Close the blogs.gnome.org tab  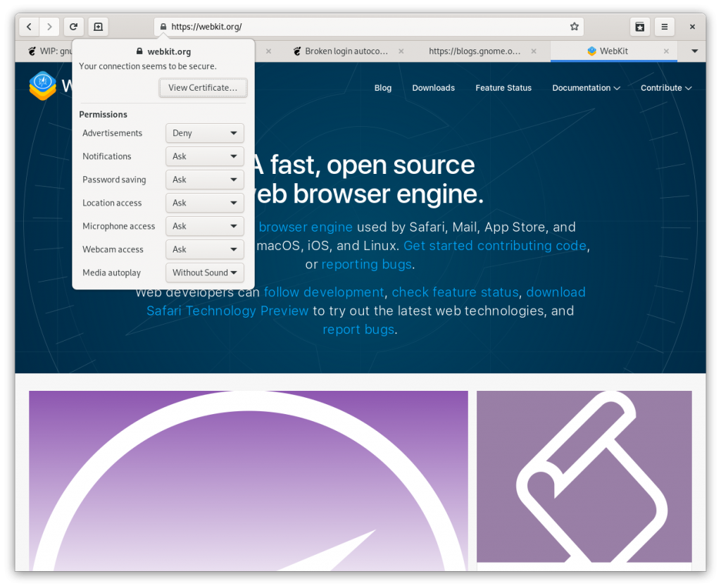(x=534, y=51)
